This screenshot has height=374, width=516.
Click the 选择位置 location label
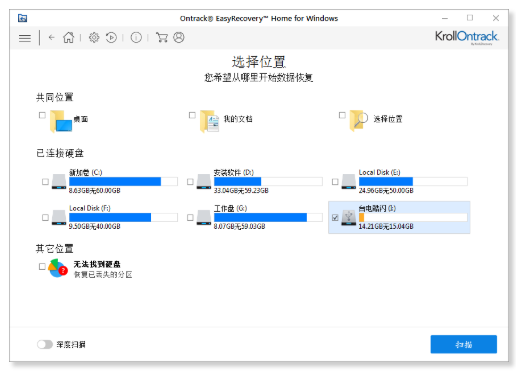tap(388, 119)
